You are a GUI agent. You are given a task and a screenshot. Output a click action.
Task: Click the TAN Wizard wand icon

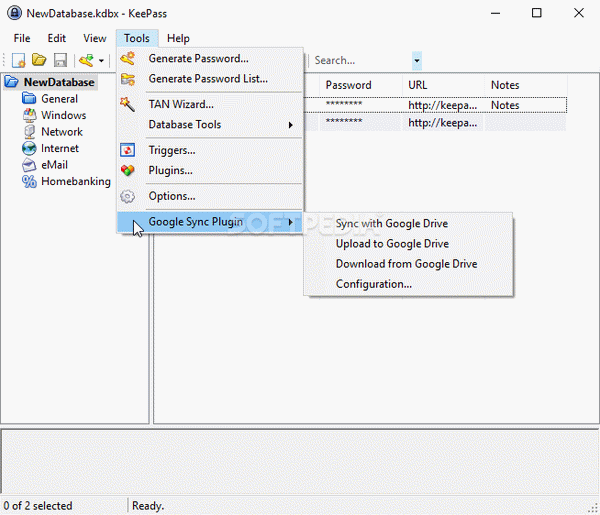(127, 104)
